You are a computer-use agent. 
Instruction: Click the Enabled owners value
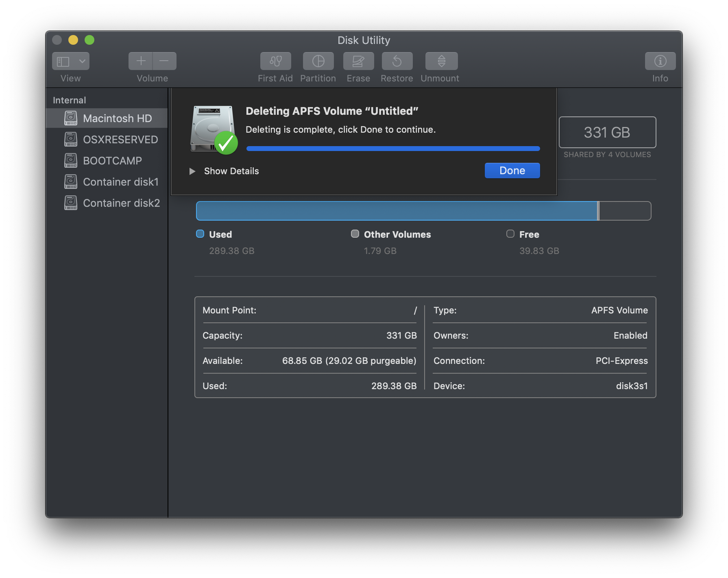630,335
